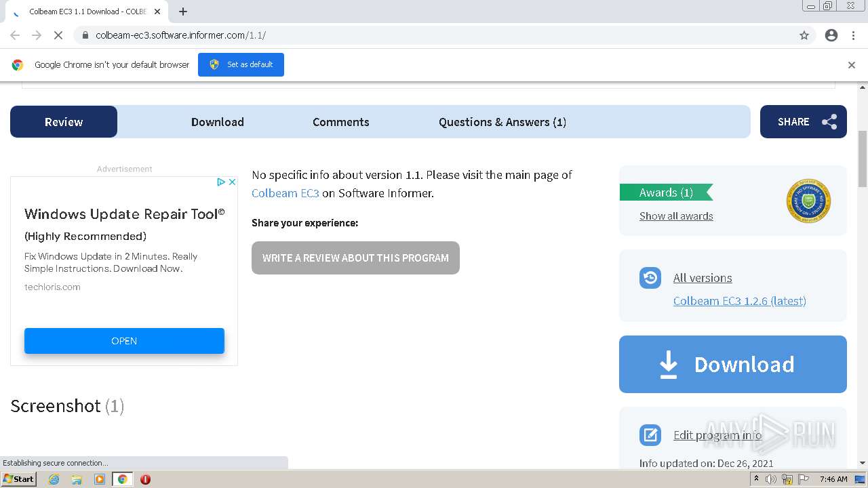Viewport: 868px width, 488px height.
Task: Open the All versions link
Action: (703, 278)
